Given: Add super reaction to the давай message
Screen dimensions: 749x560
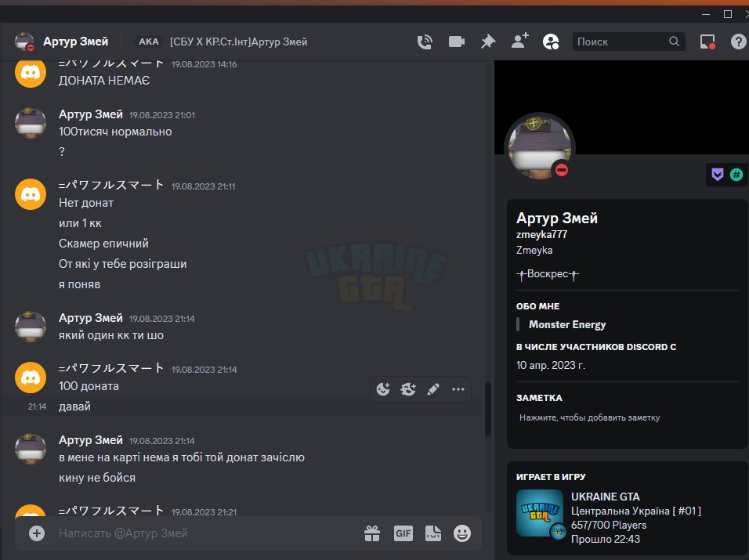Looking at the screenshot, I should (x=408, y=389).
